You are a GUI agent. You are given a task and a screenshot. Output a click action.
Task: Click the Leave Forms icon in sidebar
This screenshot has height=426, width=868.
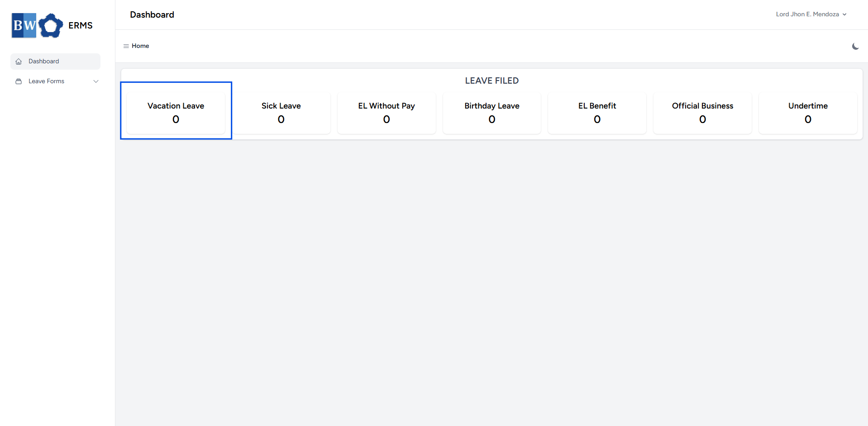(x=19, y=81)
